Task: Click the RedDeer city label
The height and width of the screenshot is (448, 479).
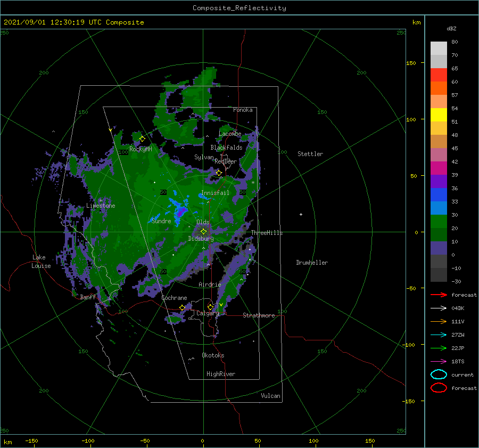Action: (226, 161)
